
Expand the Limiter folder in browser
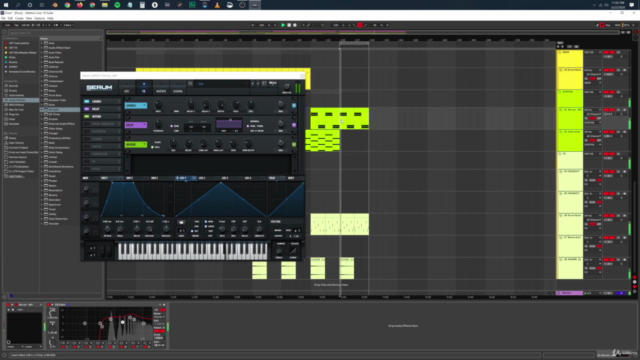(x=42, y=157)
